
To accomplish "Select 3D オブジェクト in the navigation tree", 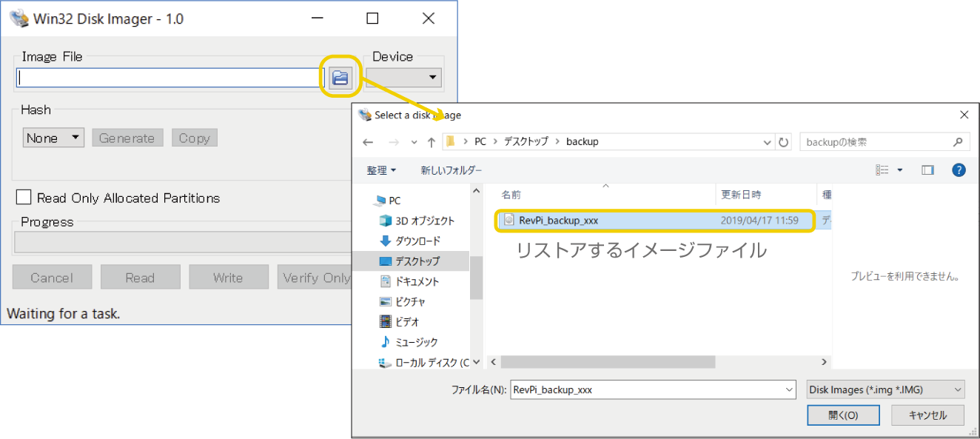I will [x=425, y=221].
